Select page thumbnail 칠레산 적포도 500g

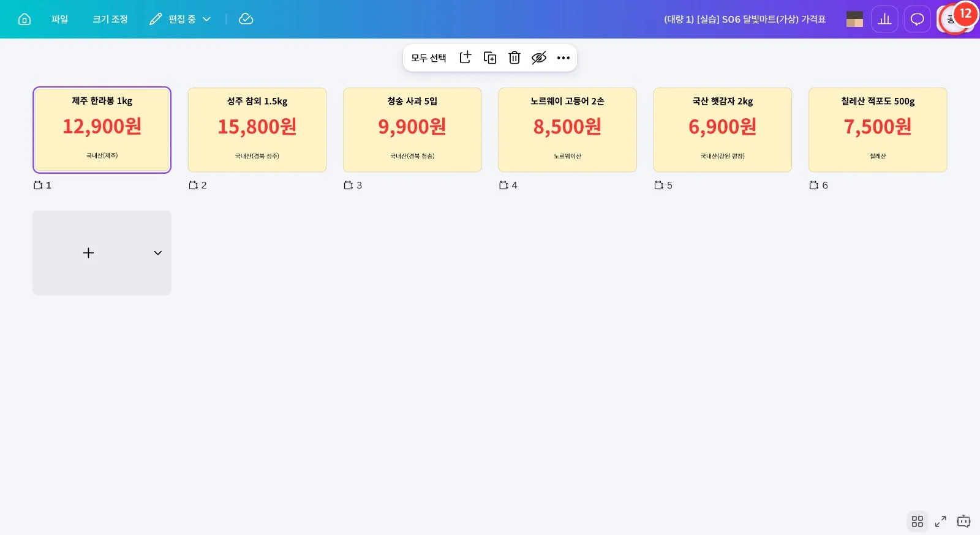(x=878, y=130)
